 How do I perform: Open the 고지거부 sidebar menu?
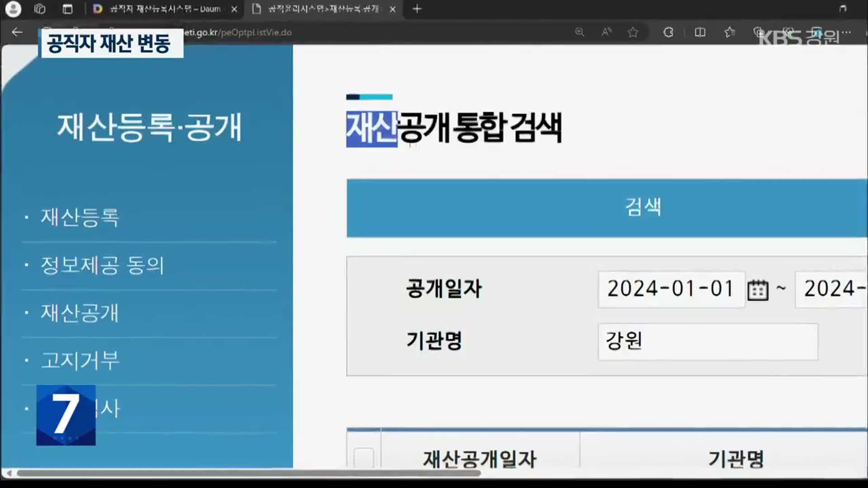click(x=80, y=361)
